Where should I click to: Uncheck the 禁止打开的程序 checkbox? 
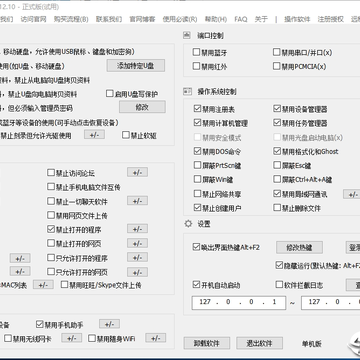coord(51,229)
